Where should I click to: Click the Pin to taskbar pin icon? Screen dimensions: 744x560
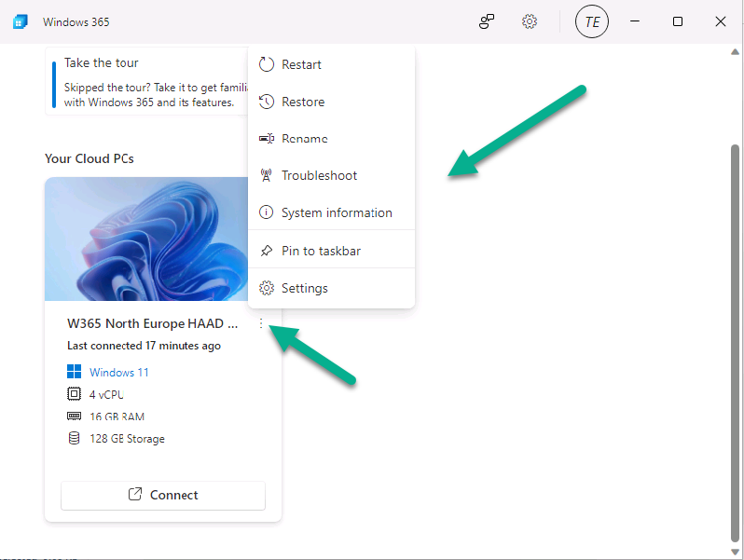(x=267, y=251)
